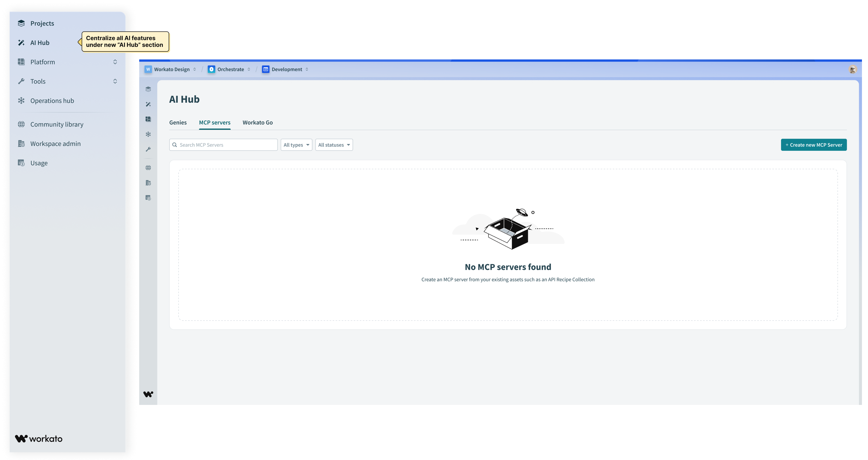Viewport: 868px width, 460px height.
Task: Click the collapsed sidebar Workspace admin icon
Action: pyautogui.click(x=148, y=183)
